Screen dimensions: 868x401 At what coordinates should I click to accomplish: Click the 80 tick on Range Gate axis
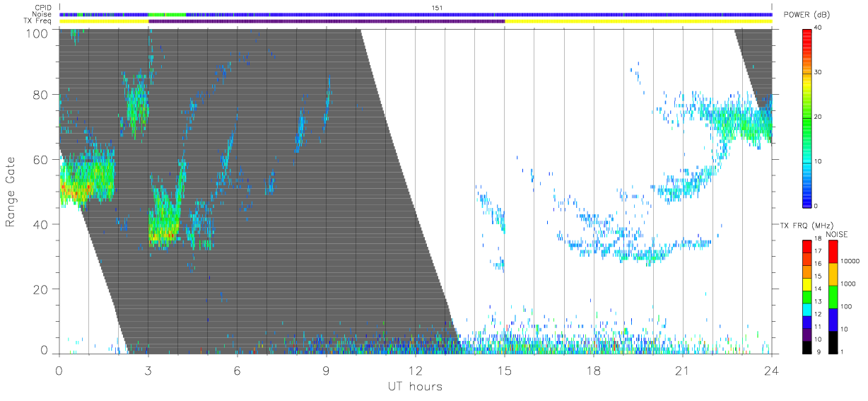coord(41,94)
